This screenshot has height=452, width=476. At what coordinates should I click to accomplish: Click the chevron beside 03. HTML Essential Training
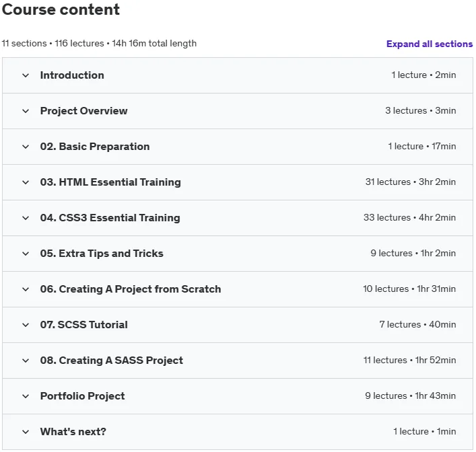click(x=26, y=182)
